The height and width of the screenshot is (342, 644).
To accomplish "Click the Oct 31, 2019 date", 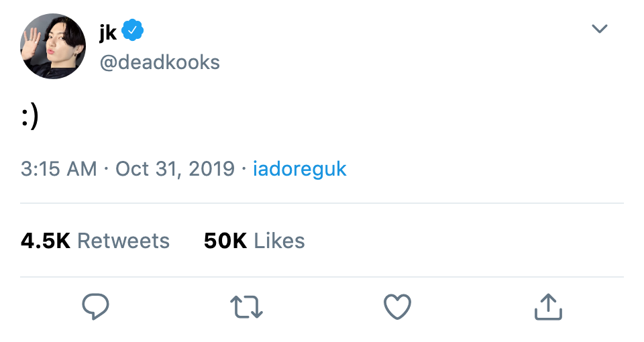I will 175,169.
